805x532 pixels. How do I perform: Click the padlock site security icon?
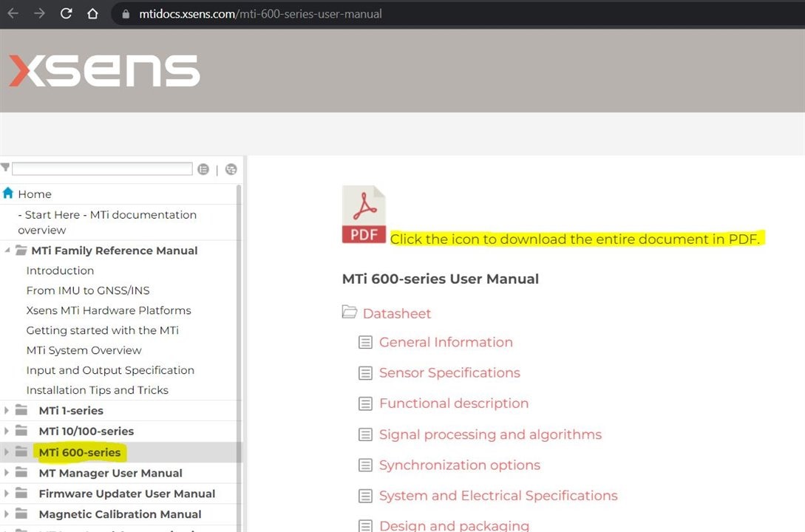tap(126, 14)
